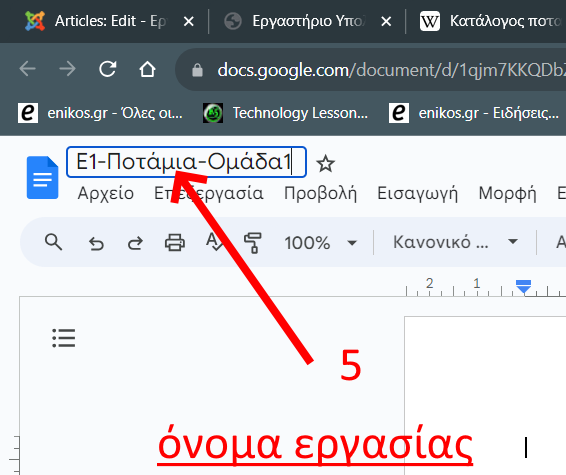Click the undo arrow icon
The width and height of the screenshot is (566, 475).
click(x=96, y=243)
